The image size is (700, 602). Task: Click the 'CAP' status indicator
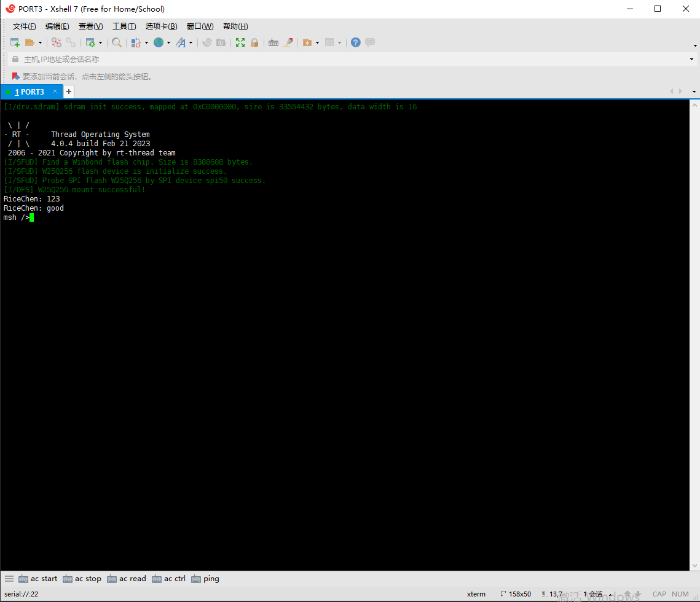coord(659,594)
